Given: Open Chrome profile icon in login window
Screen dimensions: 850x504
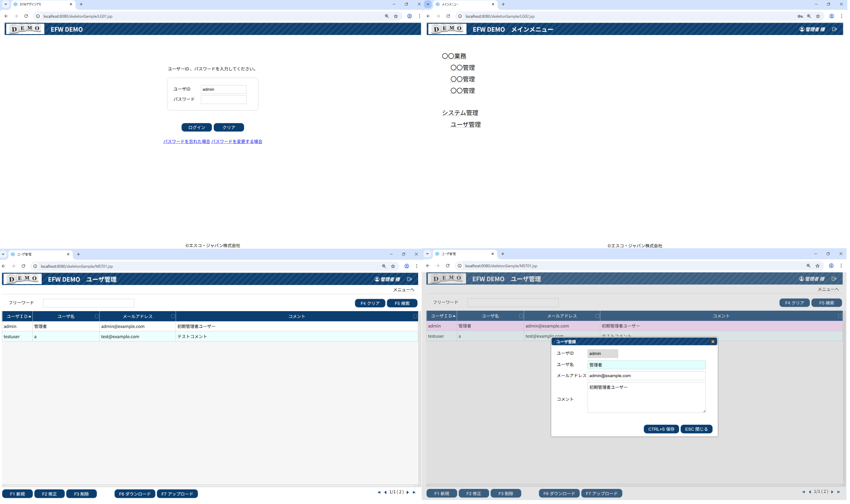Looking at the screenshot, I should (410, 16).
